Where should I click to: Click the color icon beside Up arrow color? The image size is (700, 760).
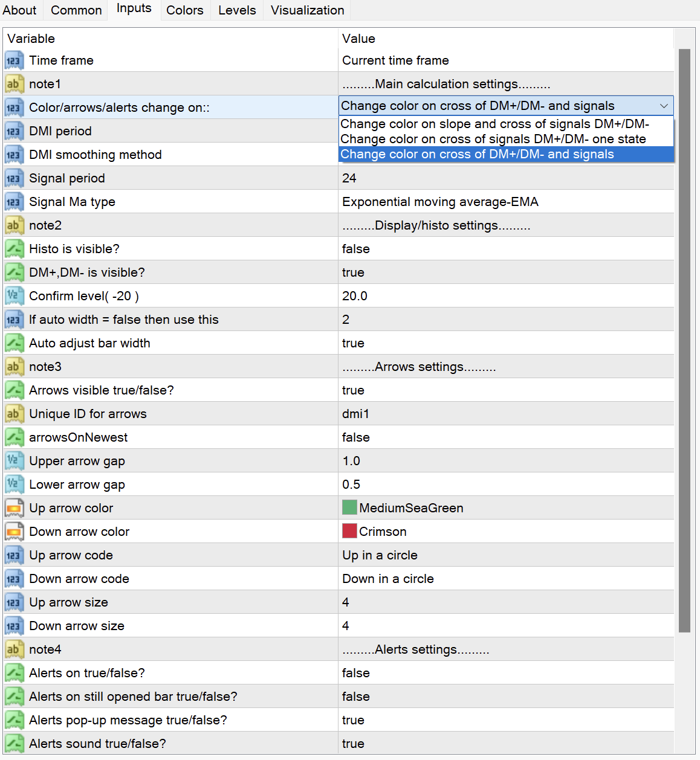pos(13,508)
